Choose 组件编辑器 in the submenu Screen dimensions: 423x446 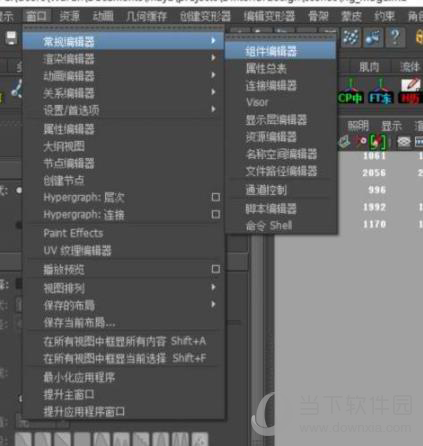280,51
